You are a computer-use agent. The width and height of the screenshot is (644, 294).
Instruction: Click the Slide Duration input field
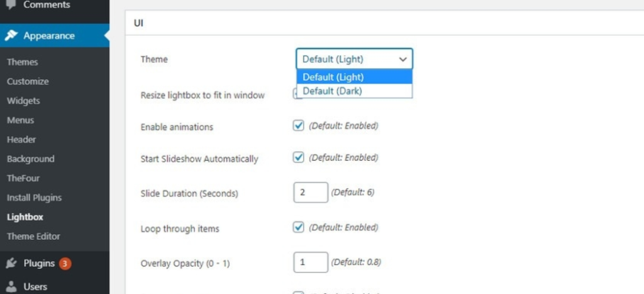311,193
